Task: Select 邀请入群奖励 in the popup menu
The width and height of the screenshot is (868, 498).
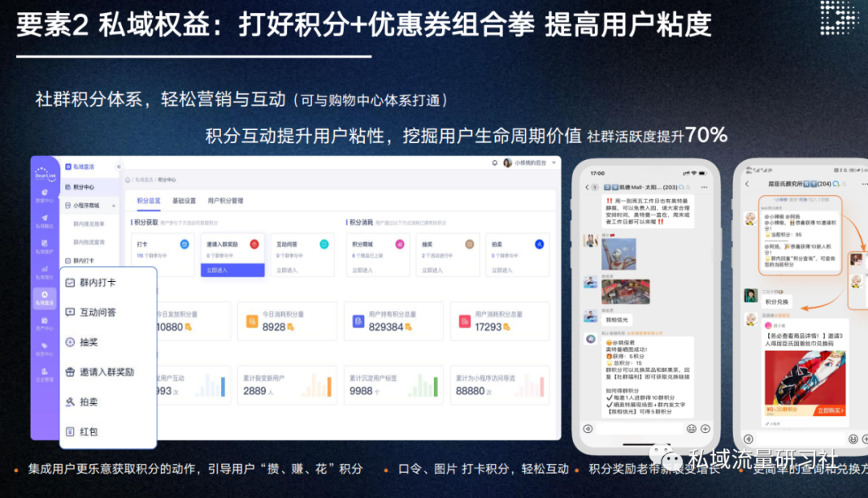Action: point(108,373)
